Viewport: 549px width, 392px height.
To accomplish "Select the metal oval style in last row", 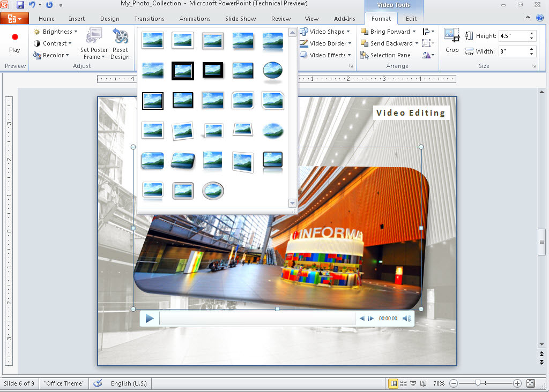I will click(213, 191).
